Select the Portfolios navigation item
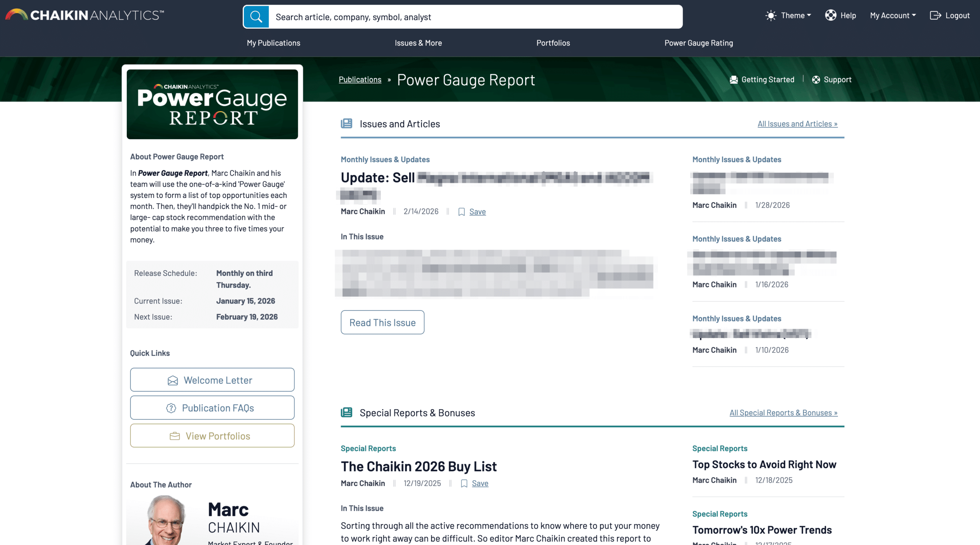Image resolution: width=980 pixels, height=545 pixels. pos(553,43)
